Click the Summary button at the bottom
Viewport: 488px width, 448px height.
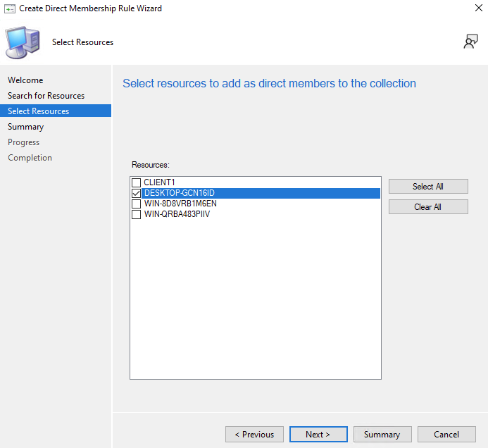pos(382,435)
